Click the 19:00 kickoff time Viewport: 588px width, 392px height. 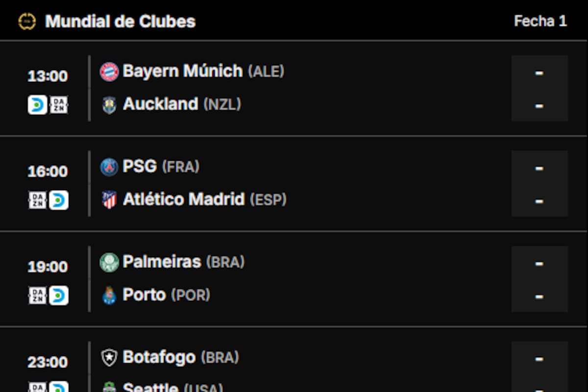coord(48,267)
